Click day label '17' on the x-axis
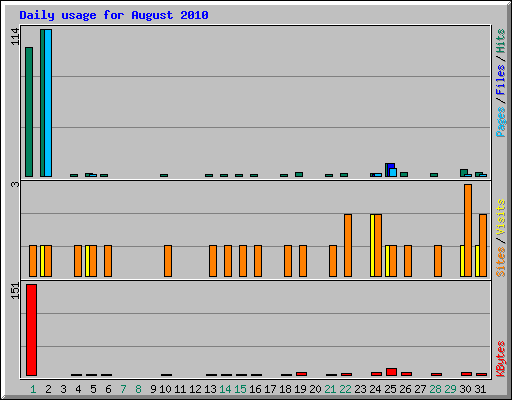The height and width of the screenshot is (400, 512). tap(270, 389)
